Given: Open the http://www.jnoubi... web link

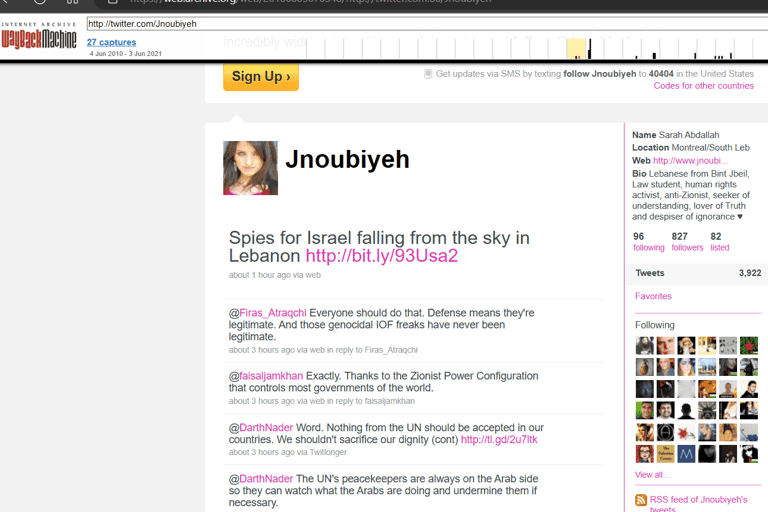Looking at the screenshot, I should click(x=690, y=161).
